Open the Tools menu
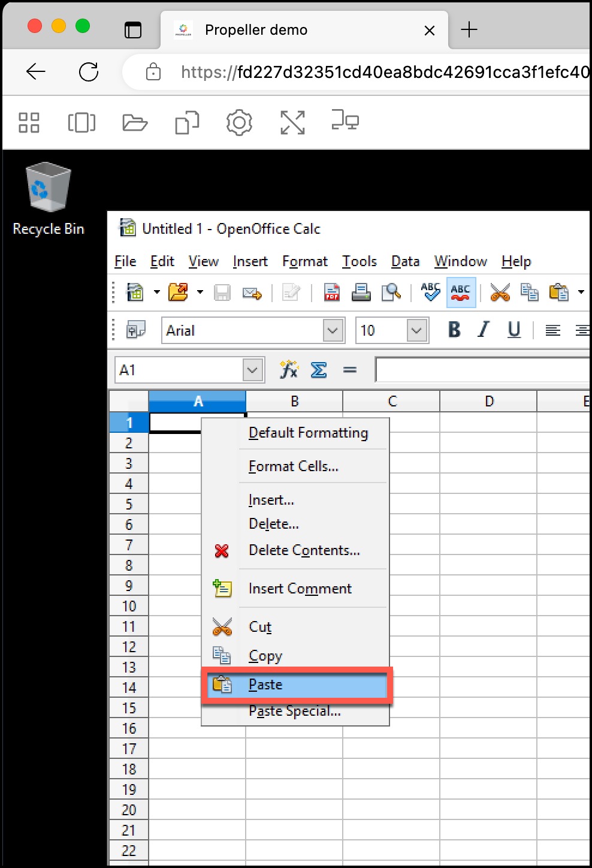Viewport: 592px width, 868px height. coord(360,261)
